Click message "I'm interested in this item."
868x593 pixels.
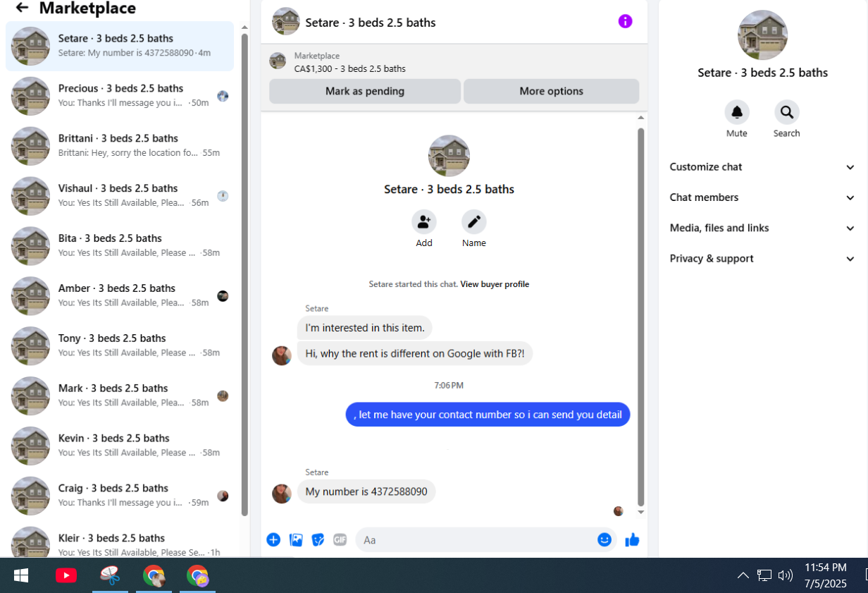click(364, 327)
